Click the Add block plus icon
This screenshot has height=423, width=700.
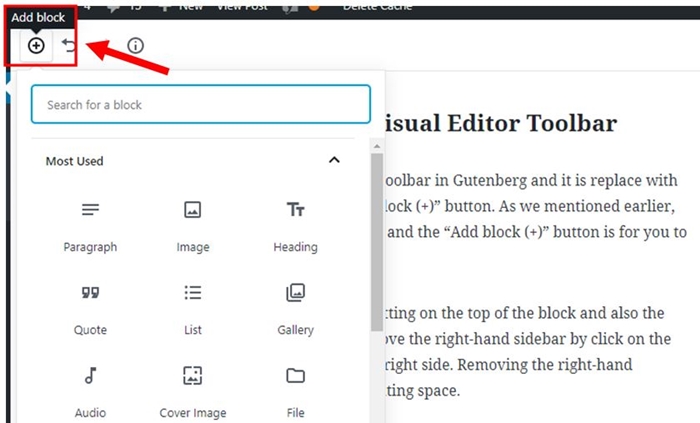(36, 46)
